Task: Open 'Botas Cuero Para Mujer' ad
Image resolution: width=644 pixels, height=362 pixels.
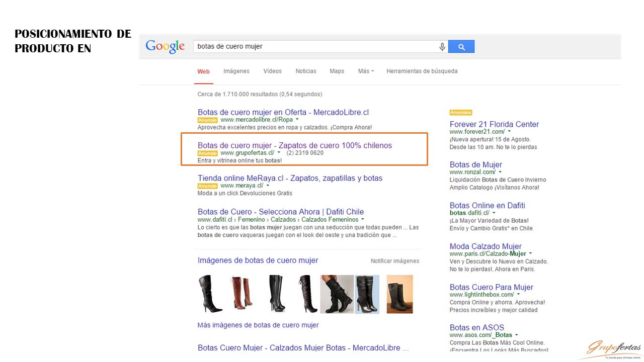Action: (492, 287)
